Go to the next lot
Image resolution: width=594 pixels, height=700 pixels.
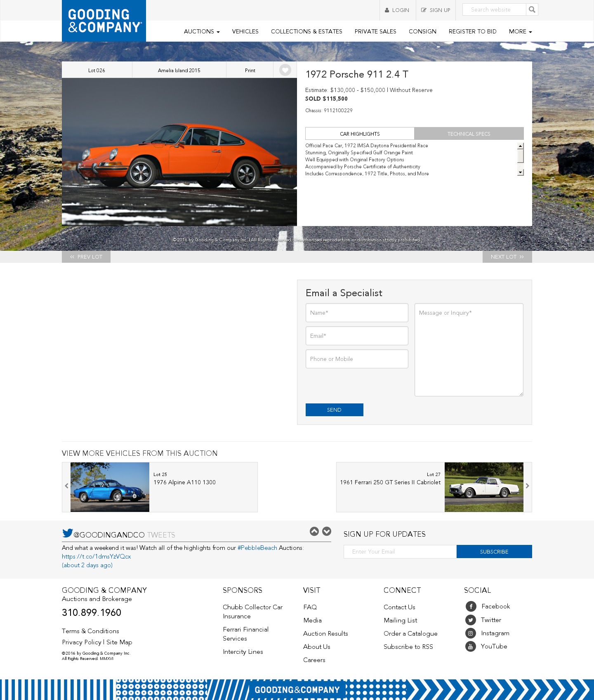click(x=507, y=257)
